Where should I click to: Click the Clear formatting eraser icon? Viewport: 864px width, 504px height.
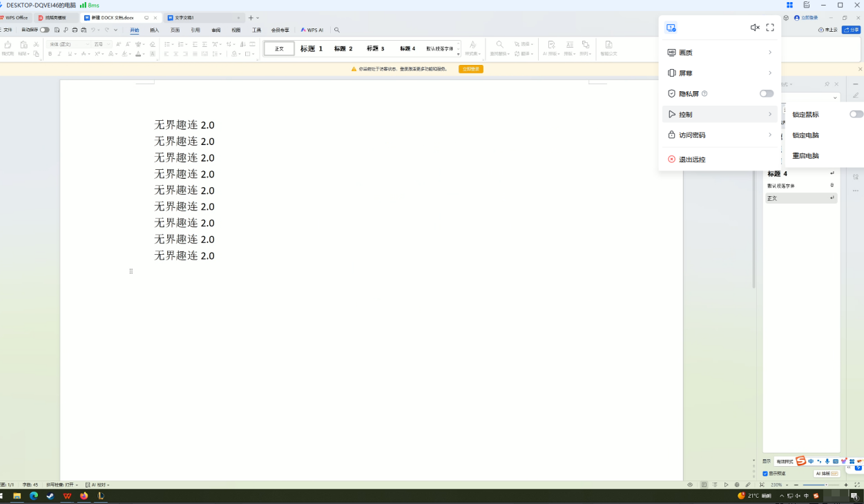click(153, 44)
